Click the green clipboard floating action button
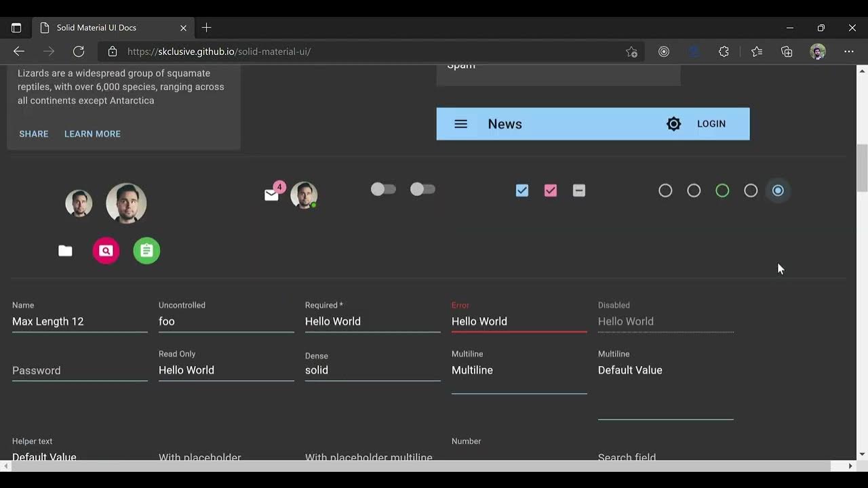Image resolution: width=868 pixels, height=488 pixels. coord(146,250)
